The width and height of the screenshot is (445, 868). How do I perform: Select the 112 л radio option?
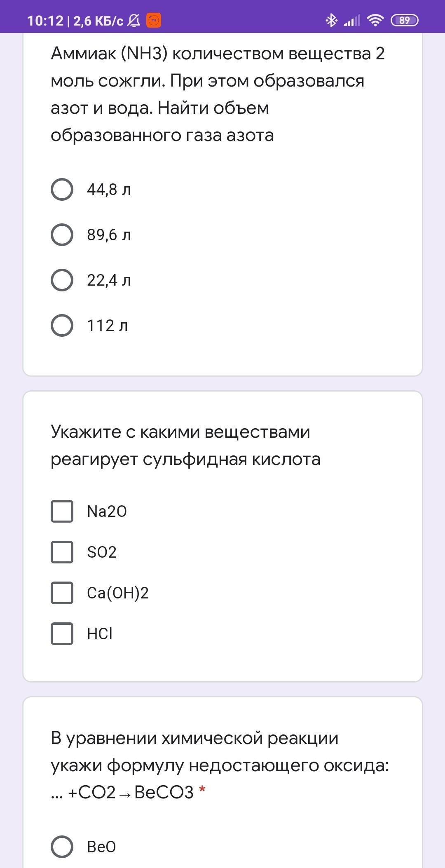point(62,326)
